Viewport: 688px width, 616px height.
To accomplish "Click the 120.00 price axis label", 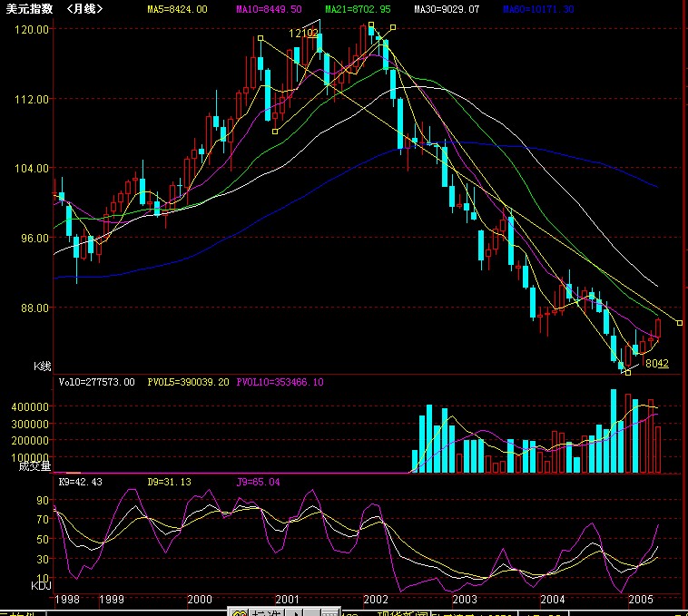I will (32, 30).
